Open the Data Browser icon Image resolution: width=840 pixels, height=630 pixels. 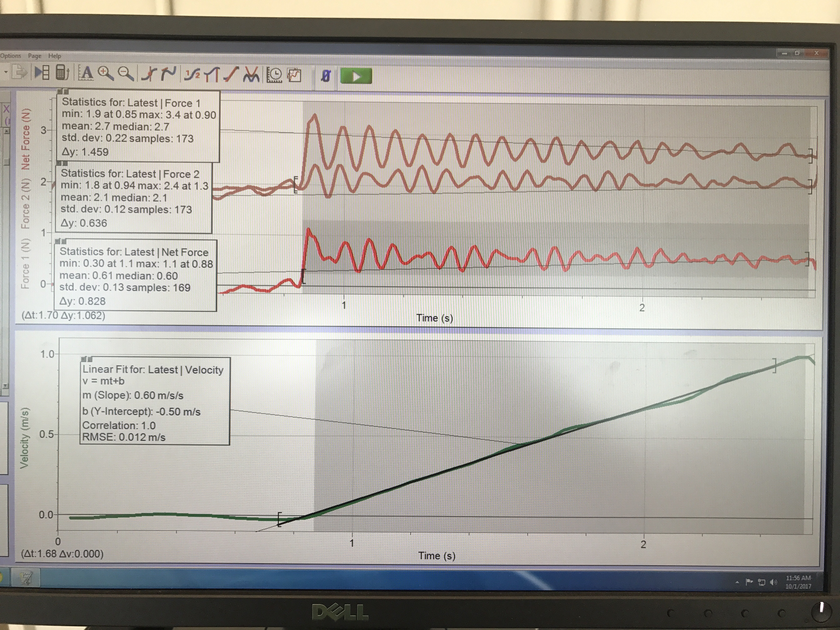coord(42,72)
